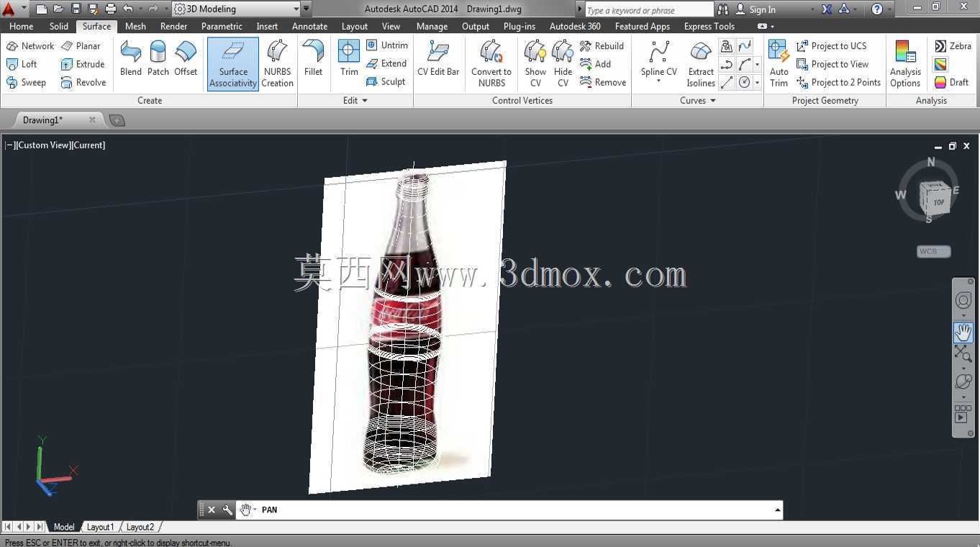Viewport: 980px width, 547px height.
Task: Start the Spline CV curve tool
Action: pos(659,62)
